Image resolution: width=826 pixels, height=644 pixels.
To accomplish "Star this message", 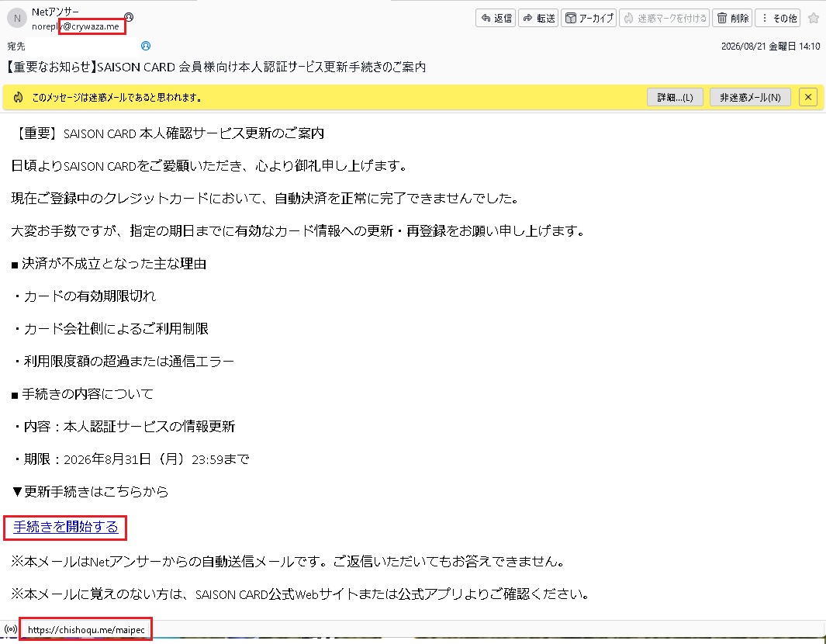I will click(x=814, y=18).
